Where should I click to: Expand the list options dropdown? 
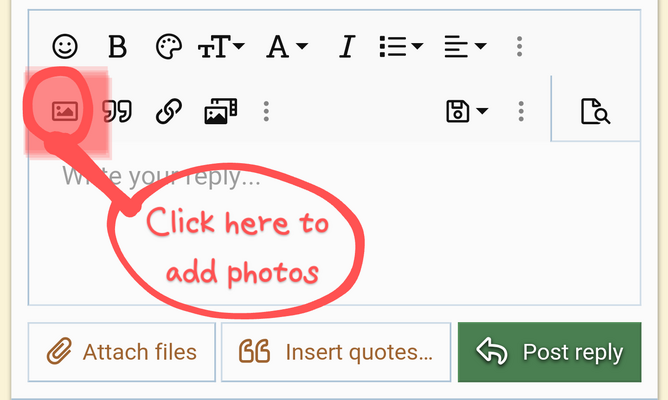(401, 46)
